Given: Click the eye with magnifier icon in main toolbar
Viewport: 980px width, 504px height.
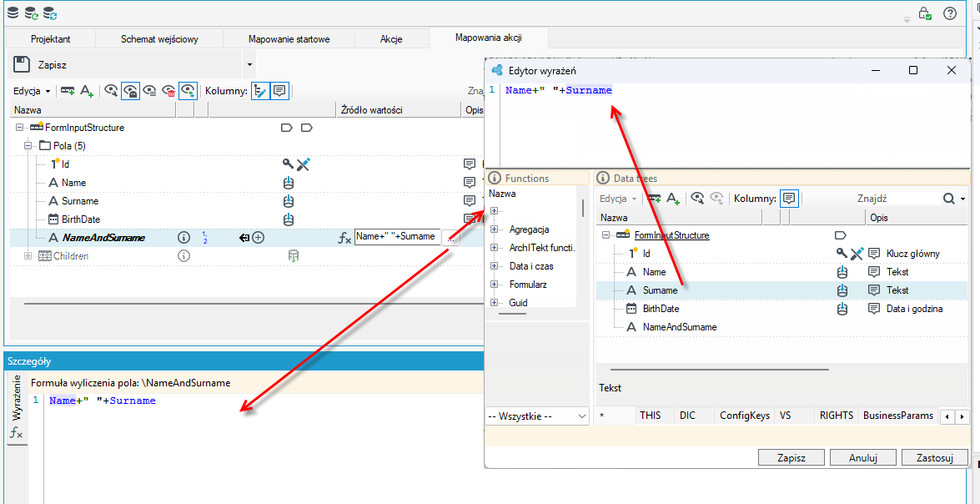Looking at the screenshot, I should click(x=111, y=91).
